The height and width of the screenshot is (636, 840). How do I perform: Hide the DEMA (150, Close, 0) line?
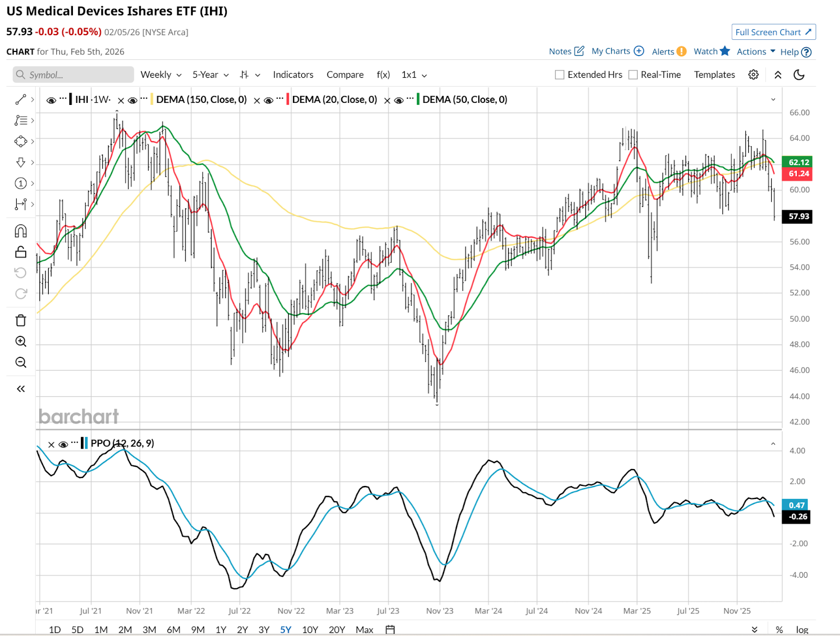point(132,100)
